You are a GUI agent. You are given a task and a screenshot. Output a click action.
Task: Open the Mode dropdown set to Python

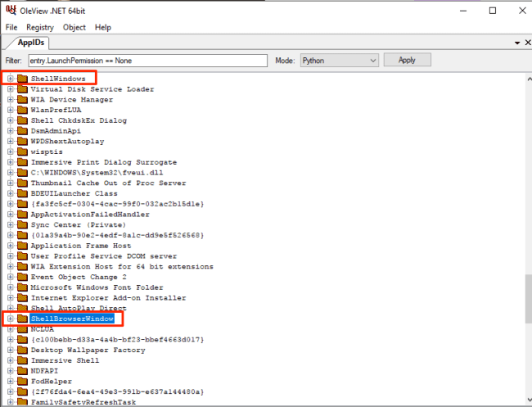(x=338, y=61)
